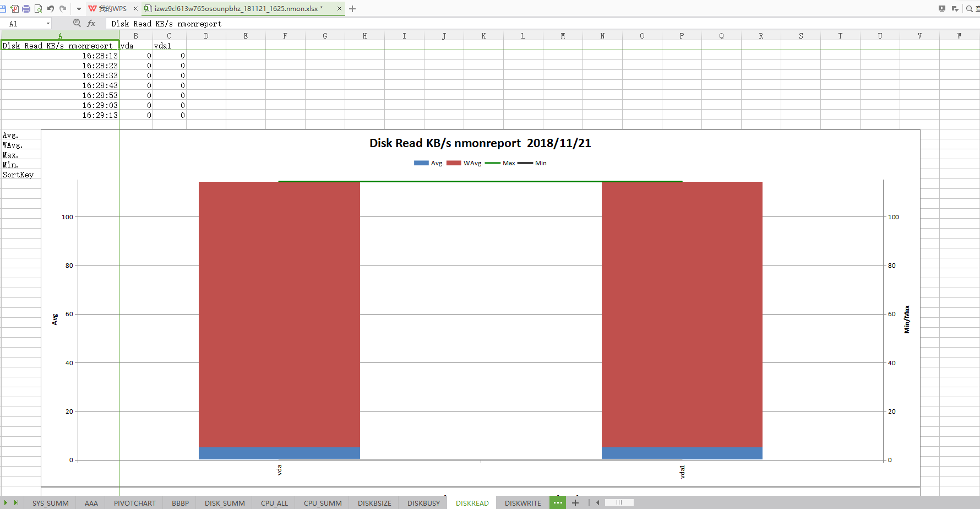Switch to the CPU_ALL sheet tab
The image size is (980, 509).
tap(275, 503)
